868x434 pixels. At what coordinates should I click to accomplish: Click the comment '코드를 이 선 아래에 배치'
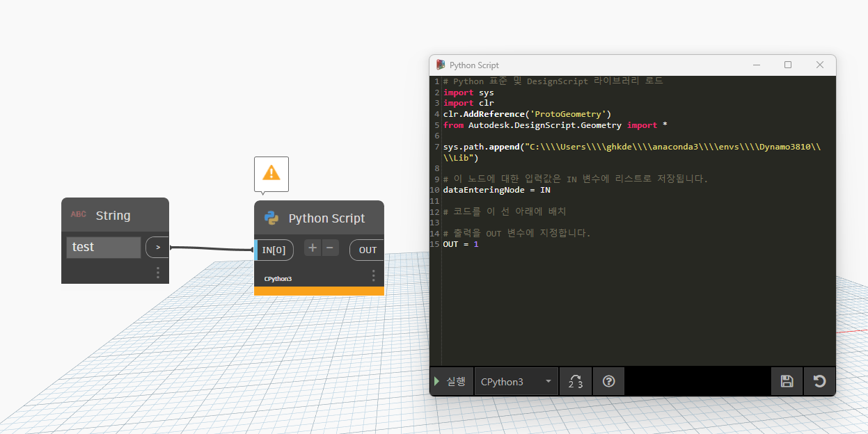(x=504, y=211)
